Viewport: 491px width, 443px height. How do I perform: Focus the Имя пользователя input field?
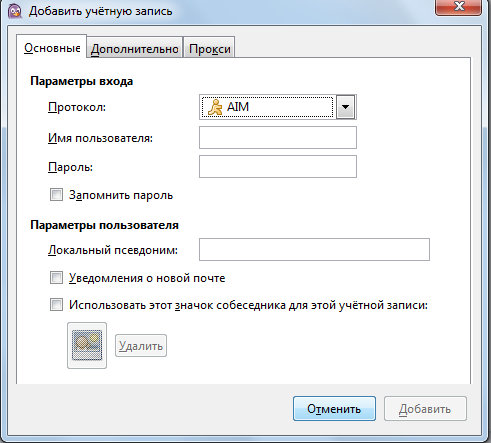point(278,137)
